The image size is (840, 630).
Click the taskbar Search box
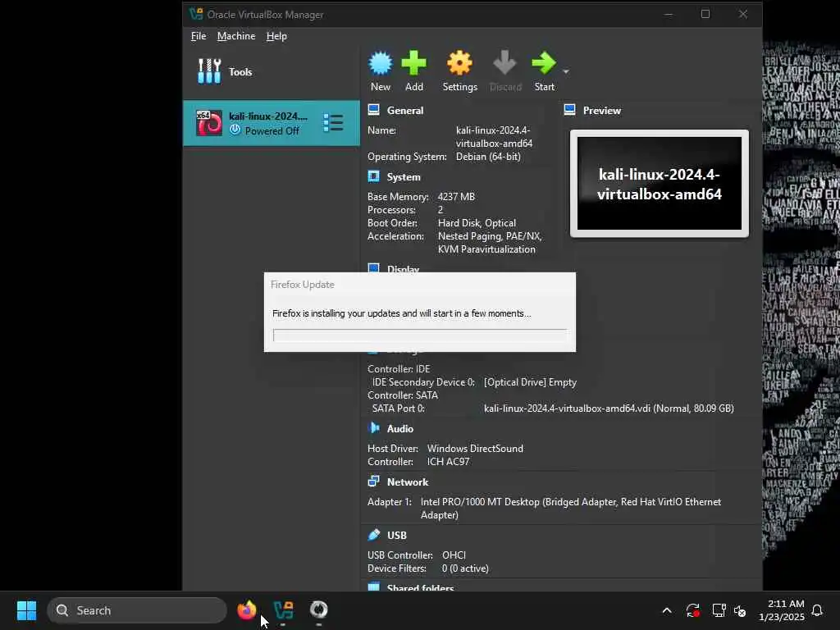(x=137, y=610)
